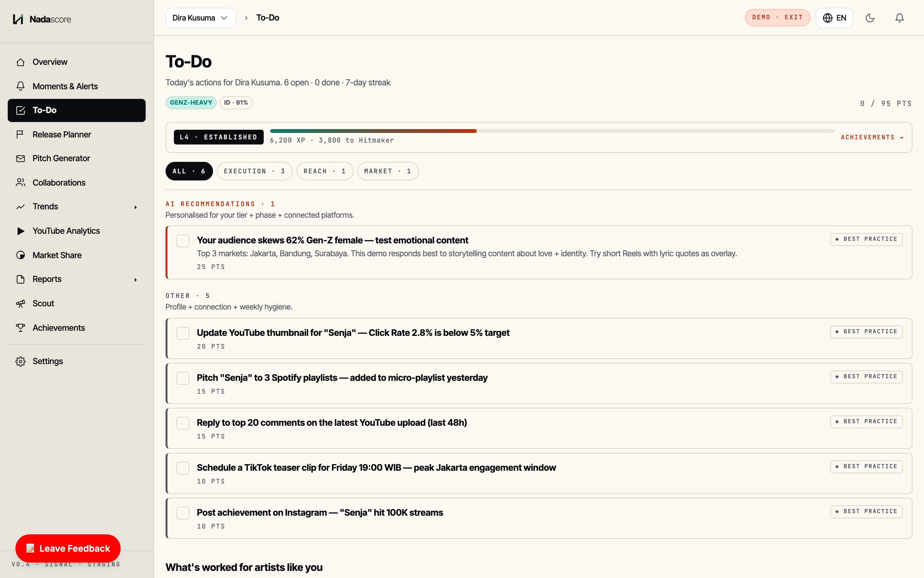Open the Dira Kusuma artist dropdown
The height and width of the screenshot is (578, 924).
click(201, 18)
